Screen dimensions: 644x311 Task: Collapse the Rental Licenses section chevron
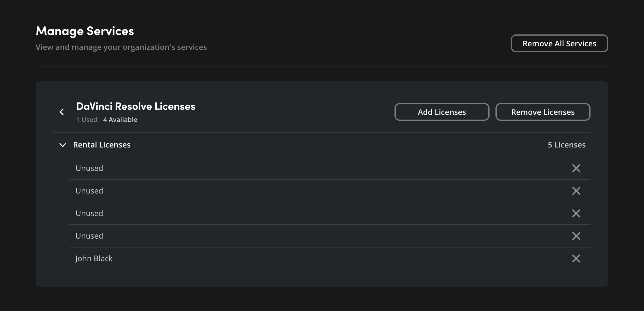(x=63, y=145)
